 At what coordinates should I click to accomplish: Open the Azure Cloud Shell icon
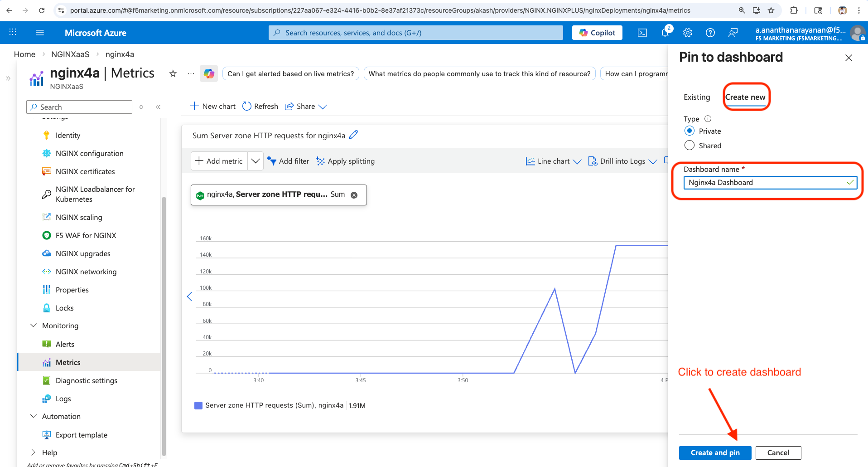coord(642,33)
